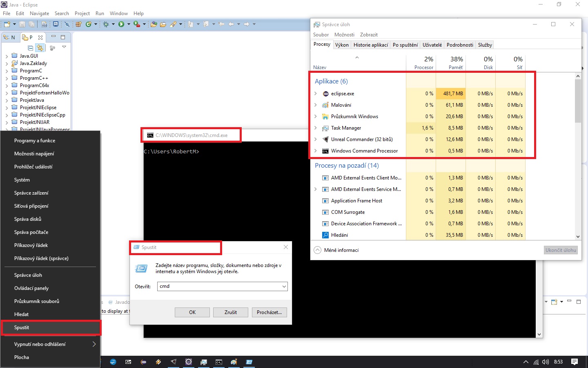
Task: Click the Save All icon in Eclipse toolbar
Action: [32, 24]
